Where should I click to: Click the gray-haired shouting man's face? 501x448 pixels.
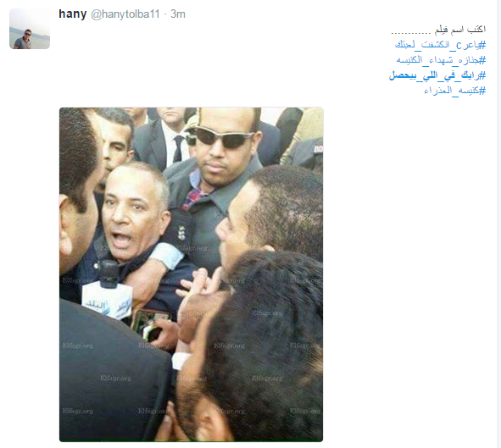point(134,211)
